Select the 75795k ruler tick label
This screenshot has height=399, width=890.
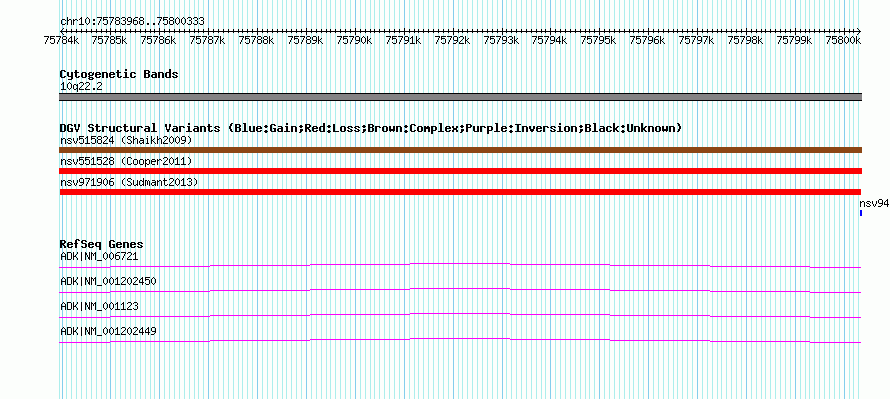[599, 40]
